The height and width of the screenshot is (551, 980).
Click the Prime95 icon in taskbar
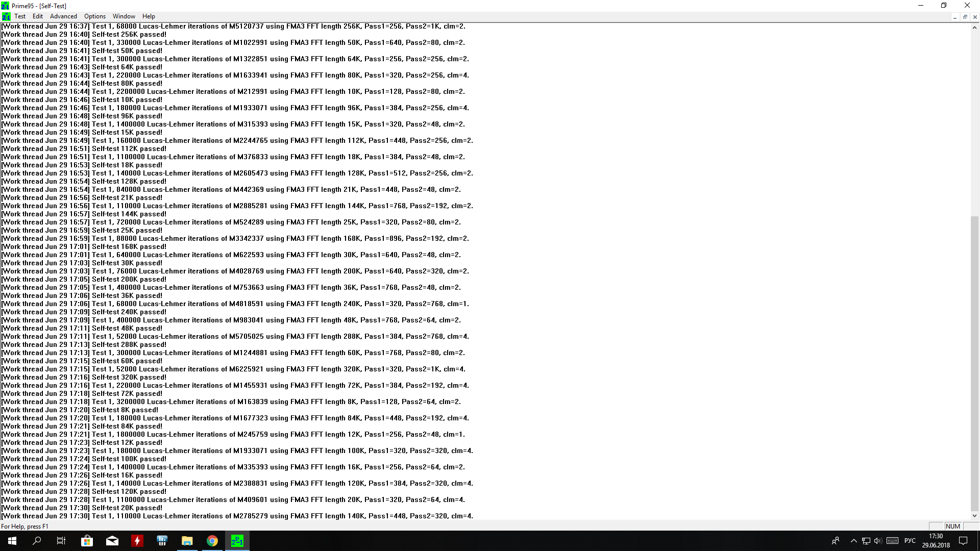tap(237, 541)
